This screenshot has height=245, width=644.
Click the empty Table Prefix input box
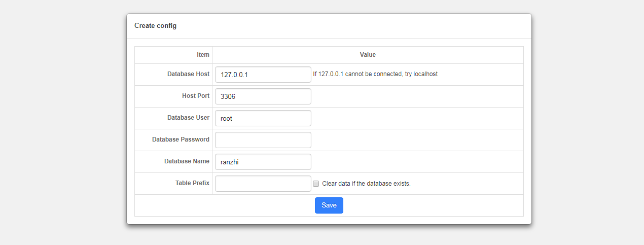pyautogui.click(x=263, y=184)
